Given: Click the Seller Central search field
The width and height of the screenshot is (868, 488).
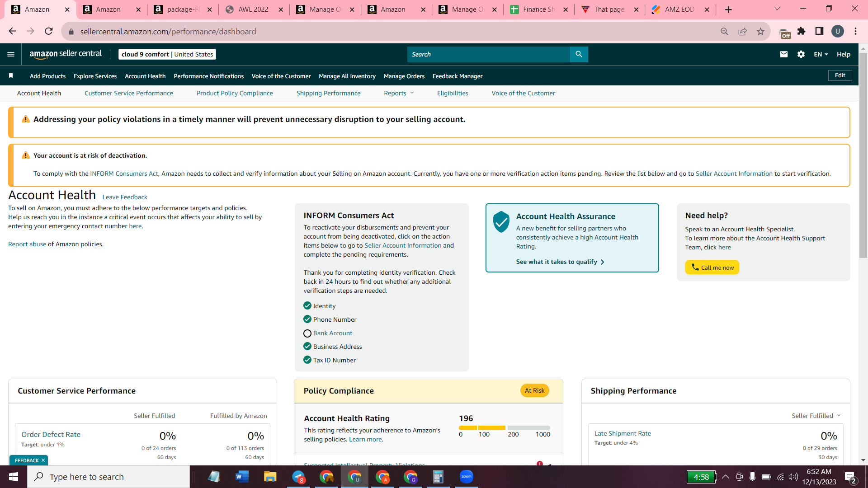Looking at the screenshot, I should (x=489, y=54).
